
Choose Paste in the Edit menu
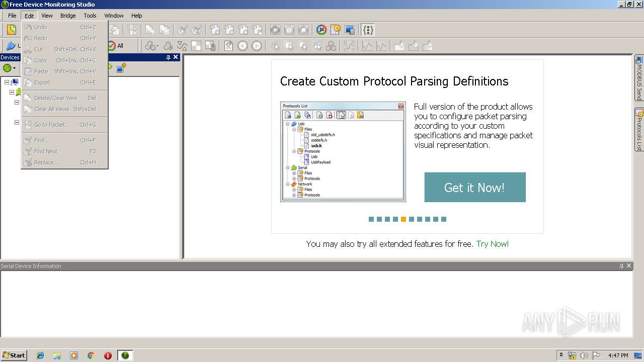pos(64,71)
